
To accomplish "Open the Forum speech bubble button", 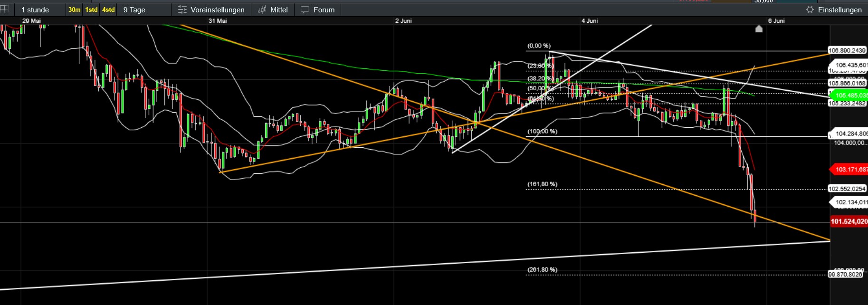I will coord(318,10).
